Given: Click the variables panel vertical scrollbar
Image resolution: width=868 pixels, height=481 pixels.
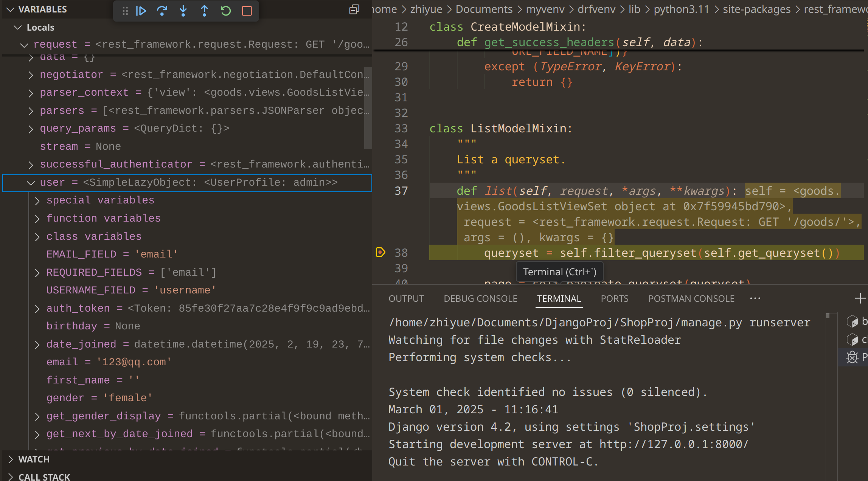Looking at the screenshot, I should click(368, 108).
